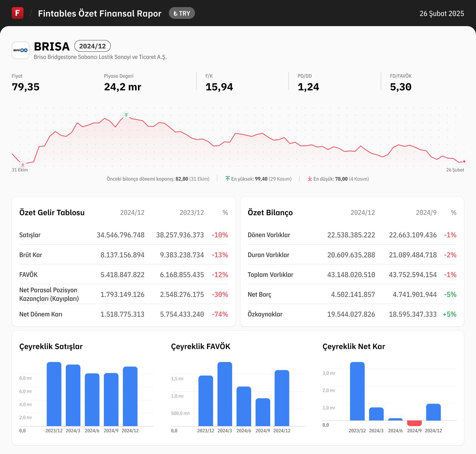Click the 2024/3 bar in Çeyreklik Net Kar

coord(376,414)
